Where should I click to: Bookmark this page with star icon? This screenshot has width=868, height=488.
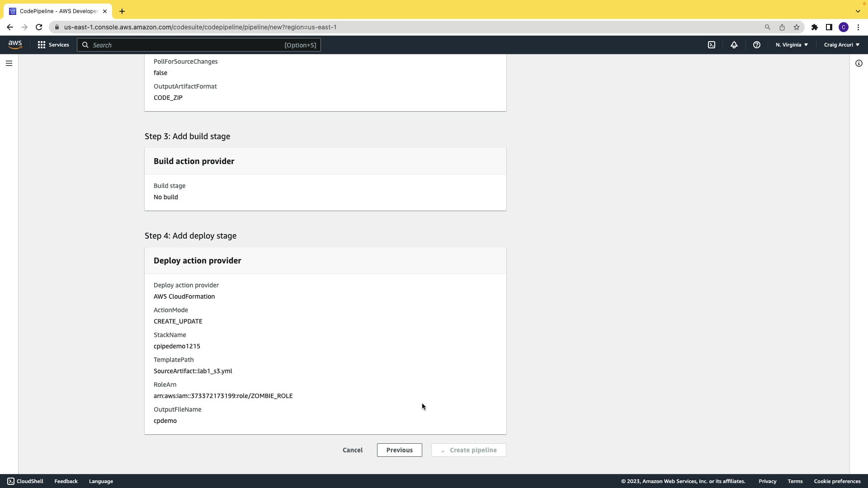coord(797,27)
